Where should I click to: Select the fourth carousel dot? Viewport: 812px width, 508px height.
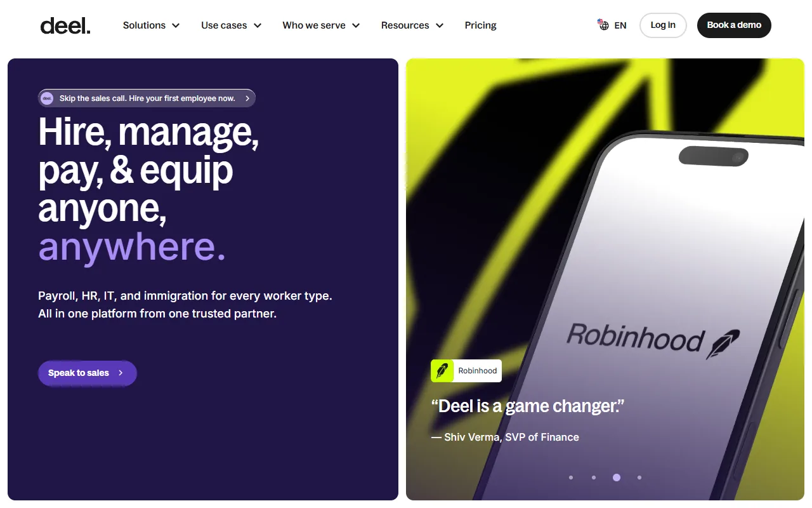tap(639, 478)
